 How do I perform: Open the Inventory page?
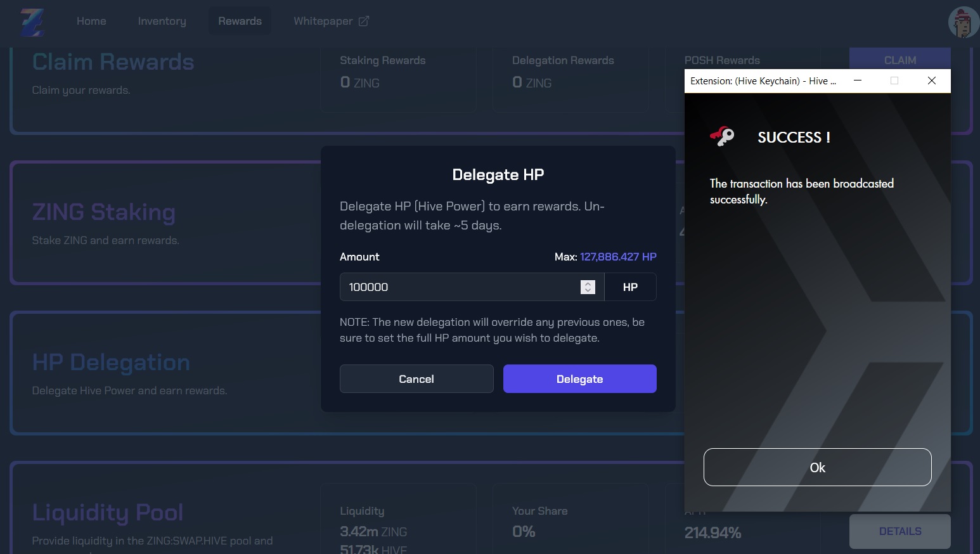[x=162, y=21]
